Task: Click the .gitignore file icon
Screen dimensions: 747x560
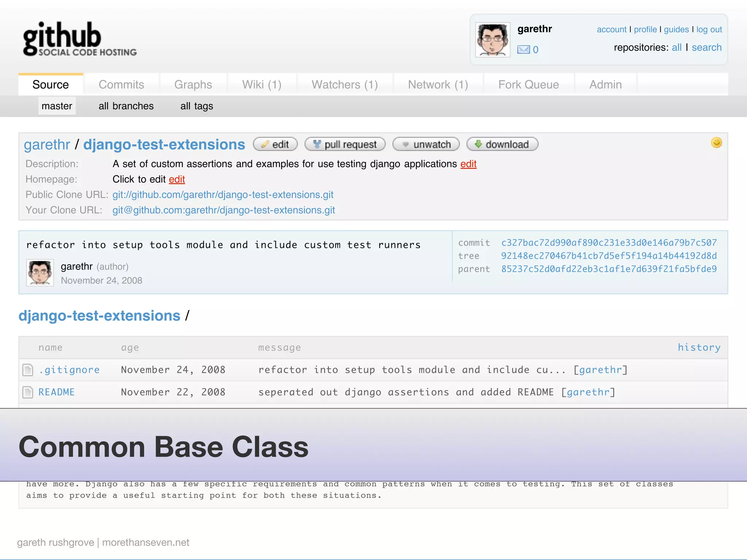Action: pyautogui.click(x=28, y=370)
